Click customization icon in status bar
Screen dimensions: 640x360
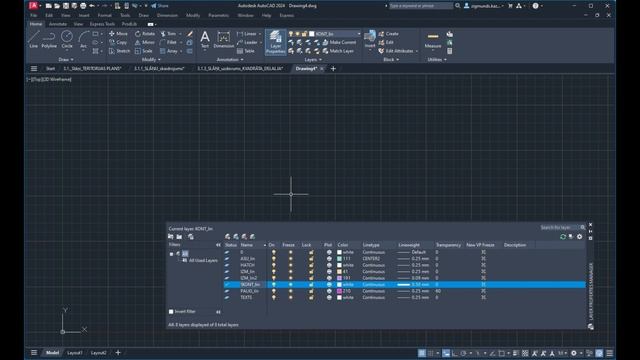[609, 353]
